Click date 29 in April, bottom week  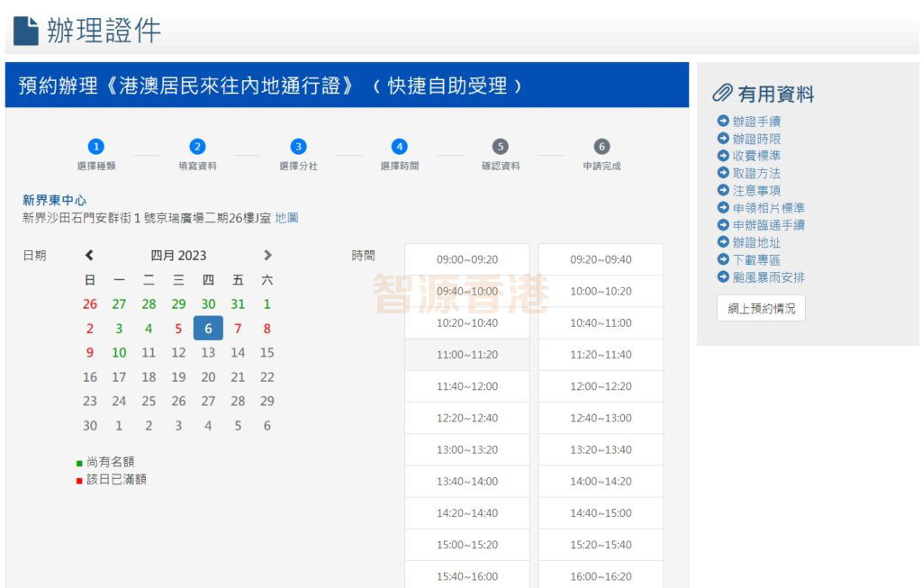pos(267,401)
